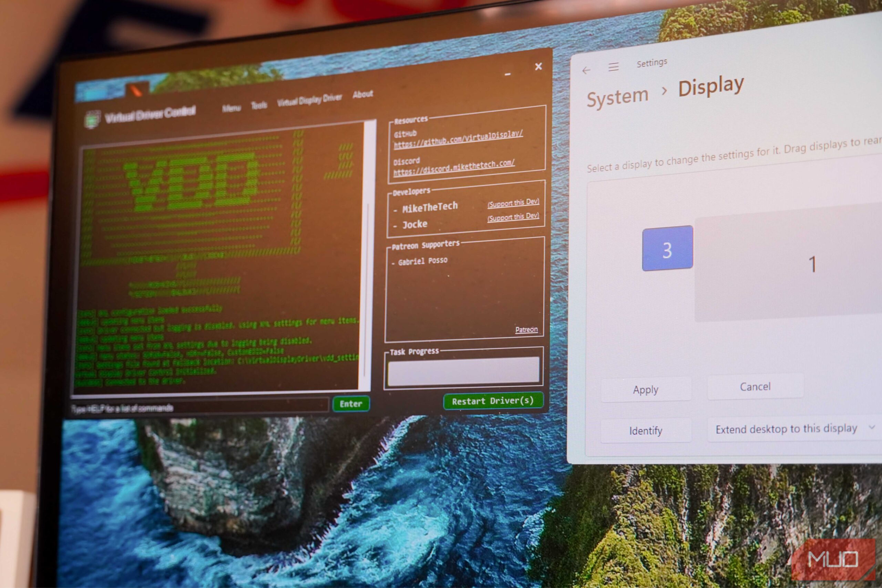Open the Virtual Display Driver menu
This screenshot has height=588, width=882.
pyautogui.click(x=309, y=100)
